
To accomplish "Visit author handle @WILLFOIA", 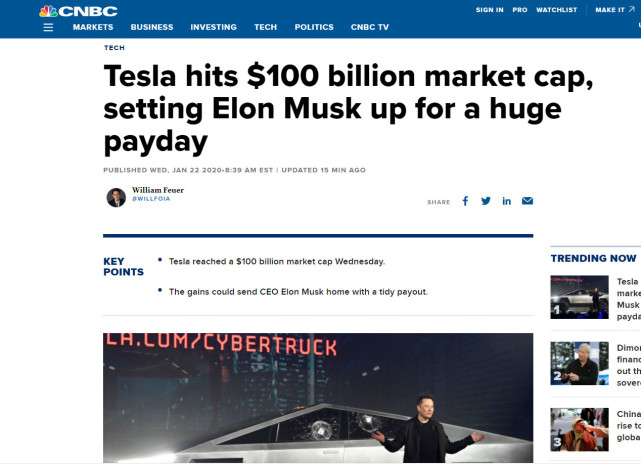I will (x=151, y=199).
